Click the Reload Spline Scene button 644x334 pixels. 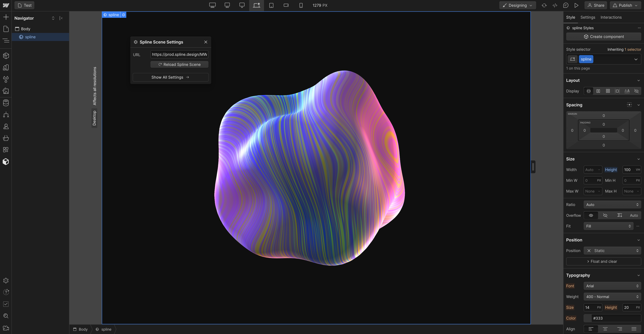coord(179,65)
